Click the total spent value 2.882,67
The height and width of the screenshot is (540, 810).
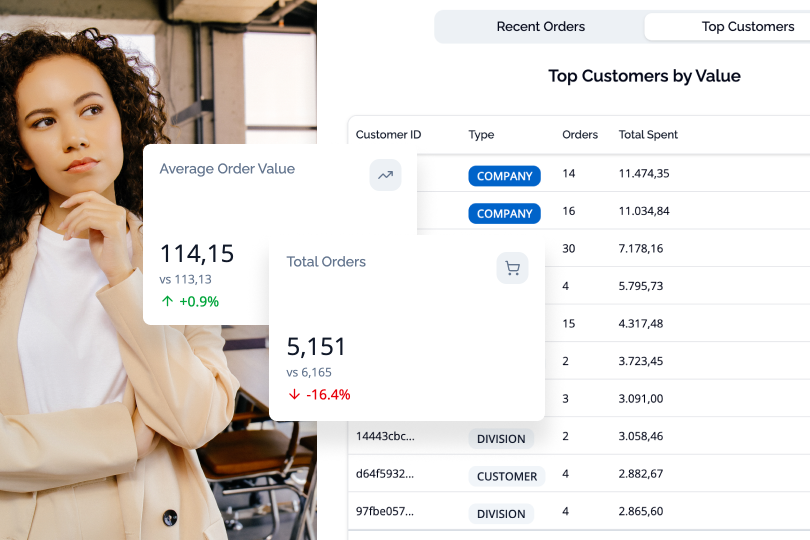point(641,474)
